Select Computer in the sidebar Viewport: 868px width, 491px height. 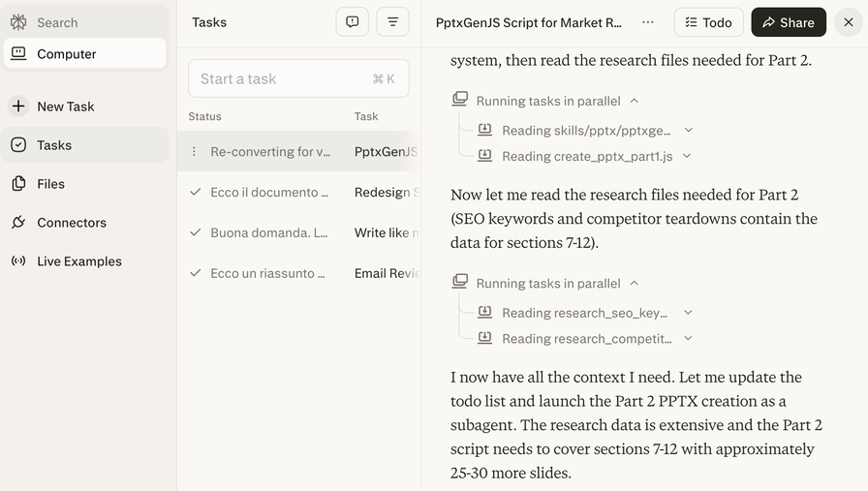coord(66,54)
